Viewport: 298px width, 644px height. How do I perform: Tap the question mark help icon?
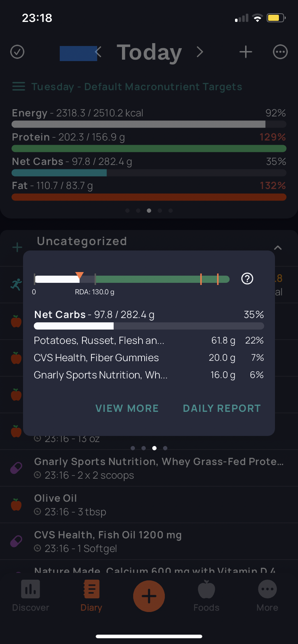tap(247, 279)
